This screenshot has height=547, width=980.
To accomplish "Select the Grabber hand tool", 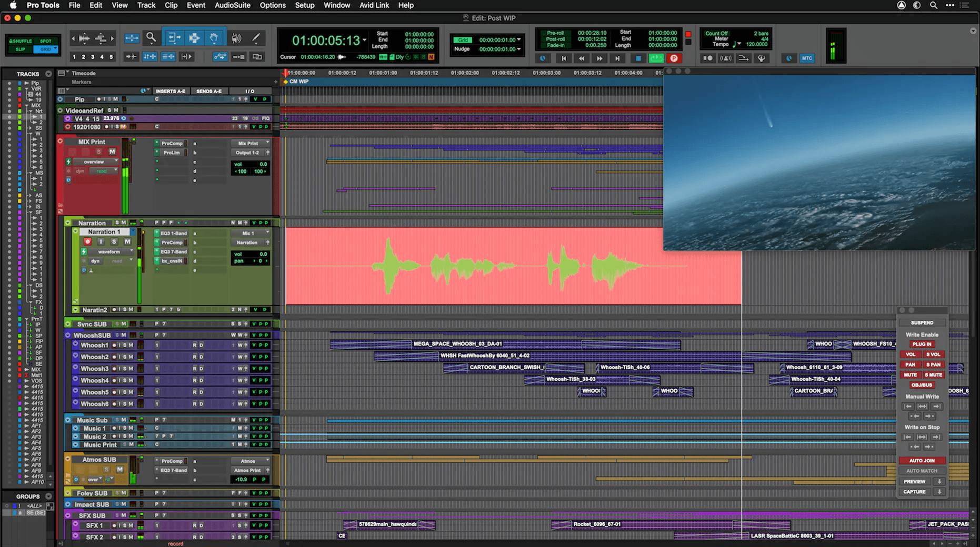I will (x=214, y=38).
